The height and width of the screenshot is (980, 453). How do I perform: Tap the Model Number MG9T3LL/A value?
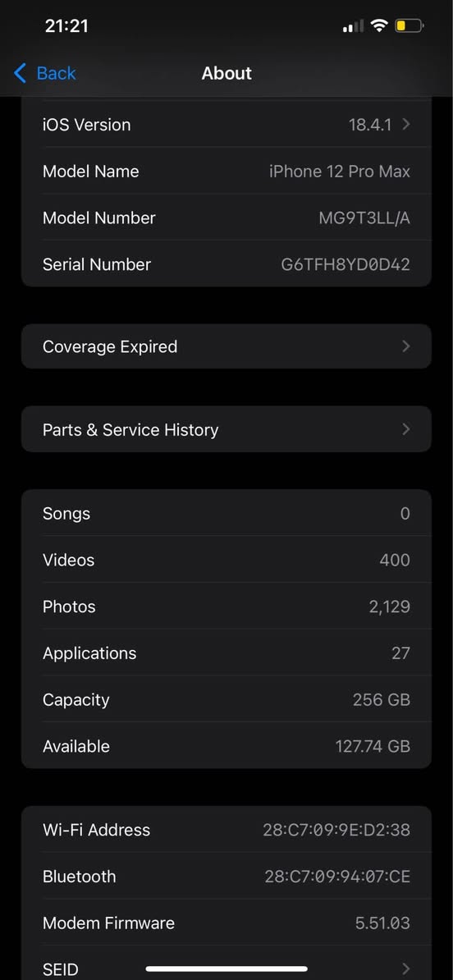click(x=364, y=218)
